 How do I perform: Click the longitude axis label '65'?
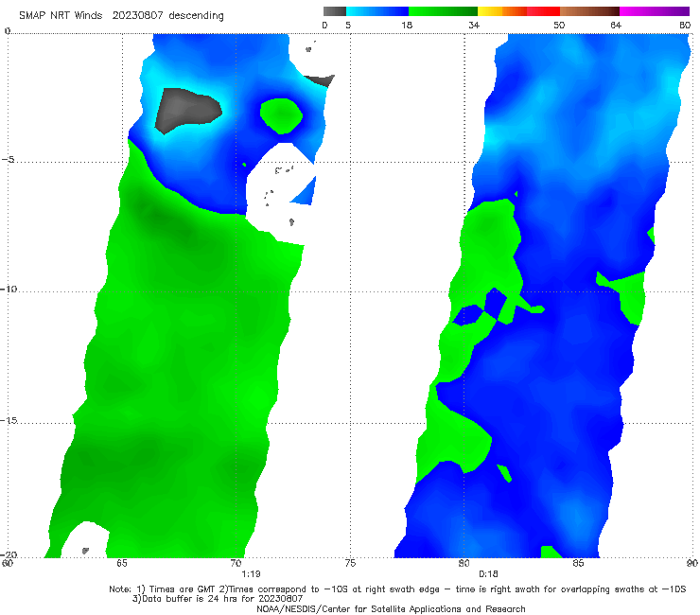[122, 563]
